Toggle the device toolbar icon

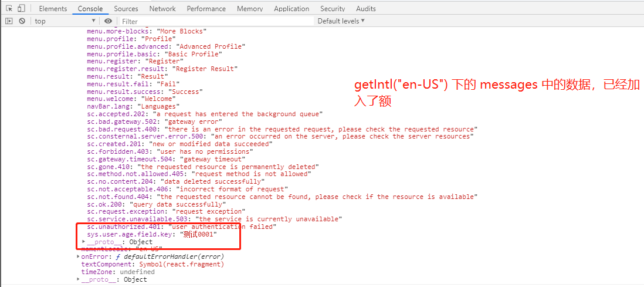click(x=21, y=8)
